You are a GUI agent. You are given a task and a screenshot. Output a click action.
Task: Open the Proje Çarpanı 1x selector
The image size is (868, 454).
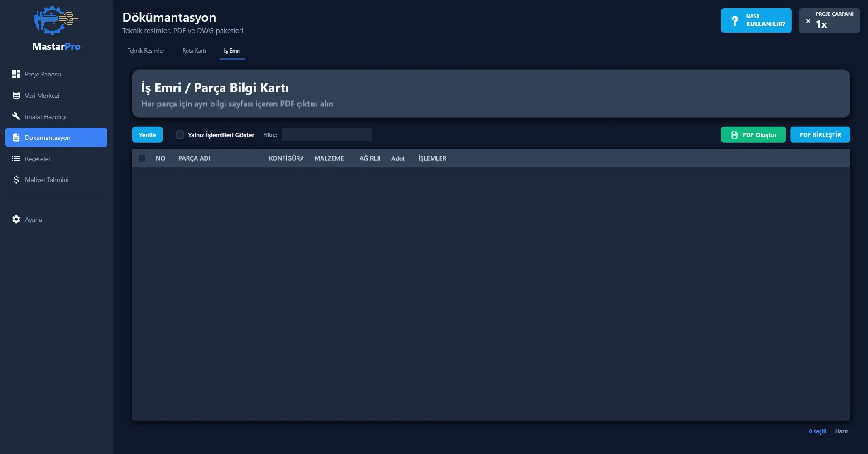(829, 21)
